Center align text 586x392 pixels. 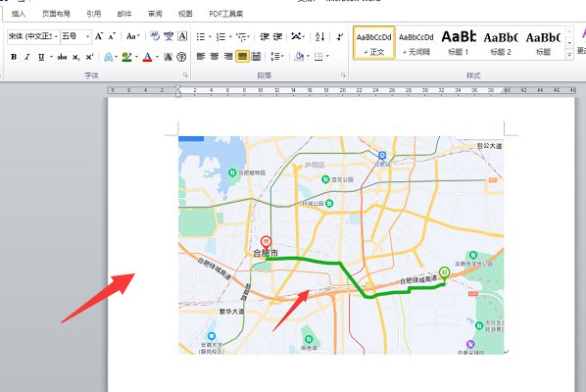tap(215, 57)
